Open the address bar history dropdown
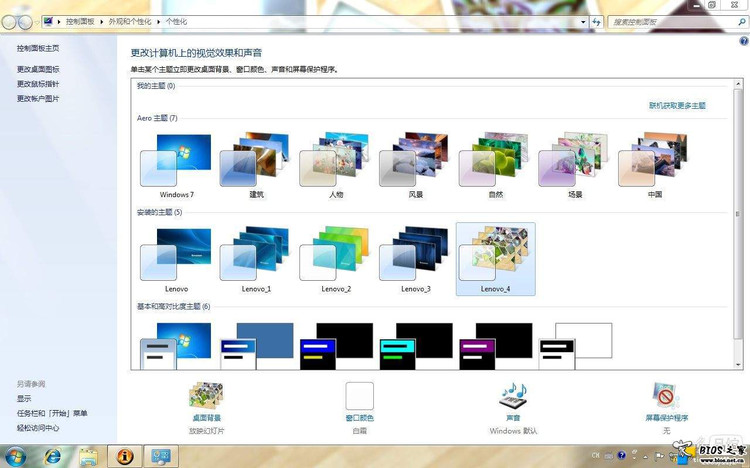 (583, 22)
